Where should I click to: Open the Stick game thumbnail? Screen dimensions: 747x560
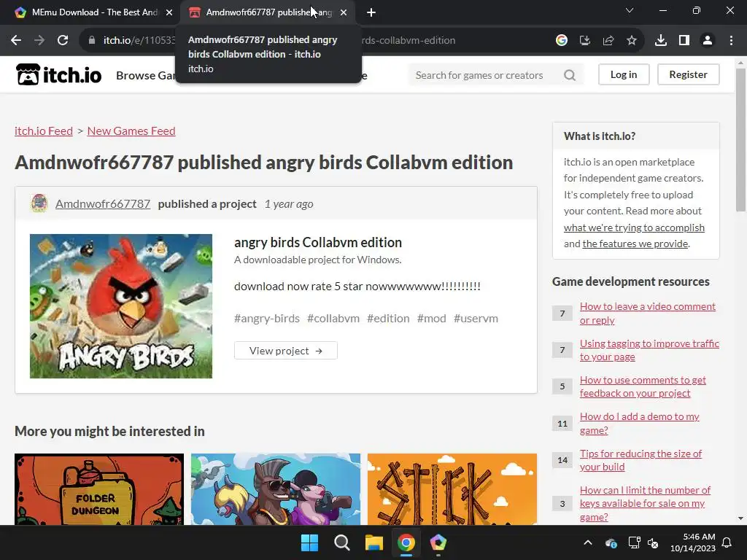(452, 489)
